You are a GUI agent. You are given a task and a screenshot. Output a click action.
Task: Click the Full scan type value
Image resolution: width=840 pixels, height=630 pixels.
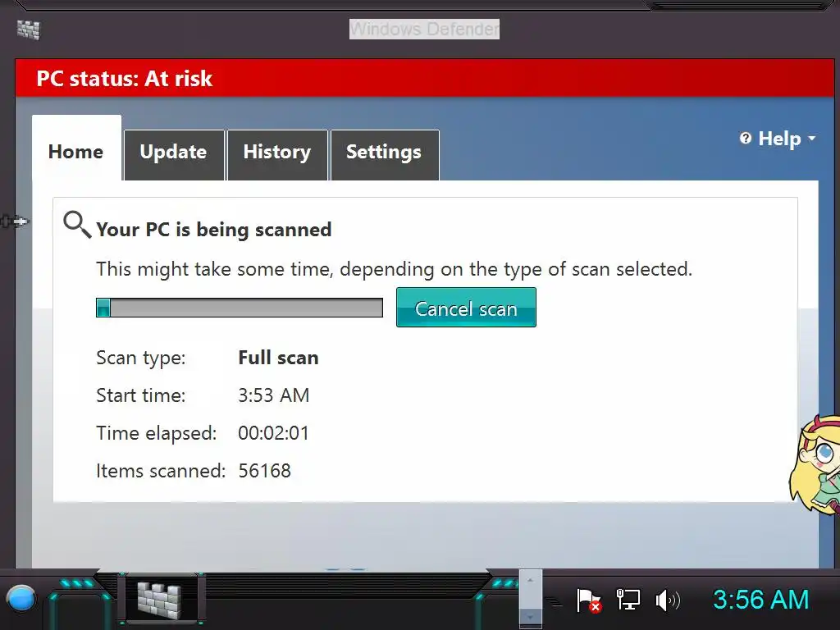[x=278, y=358]
